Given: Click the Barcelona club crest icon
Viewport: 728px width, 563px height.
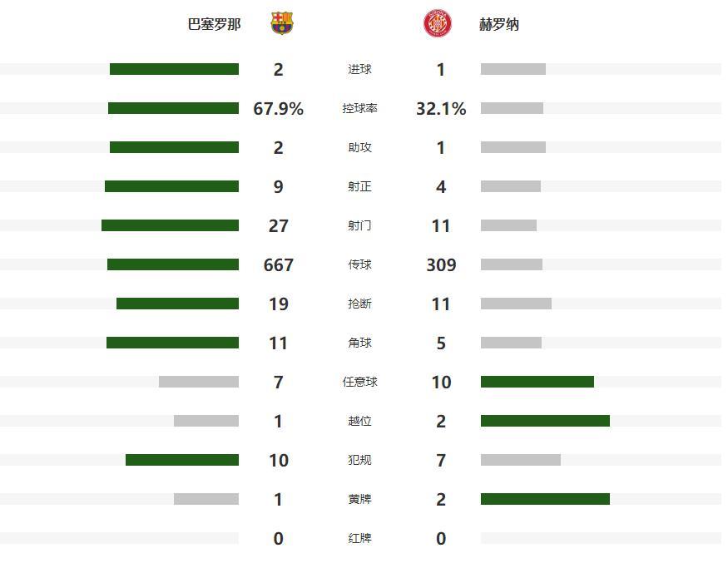Looking at the screenshot, I should point(282,23).
